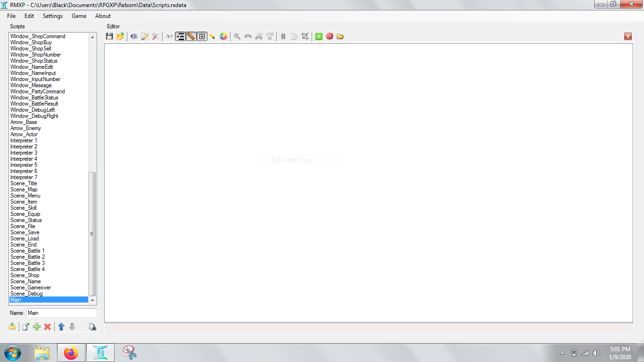
Task: Show hidden system tray icons
Action: click(562, 353)
